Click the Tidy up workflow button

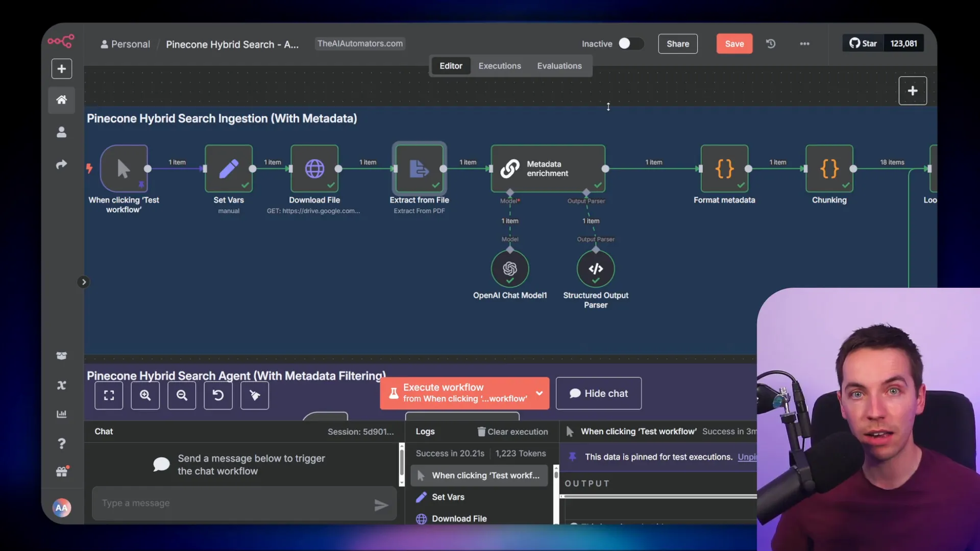point(255,395)
